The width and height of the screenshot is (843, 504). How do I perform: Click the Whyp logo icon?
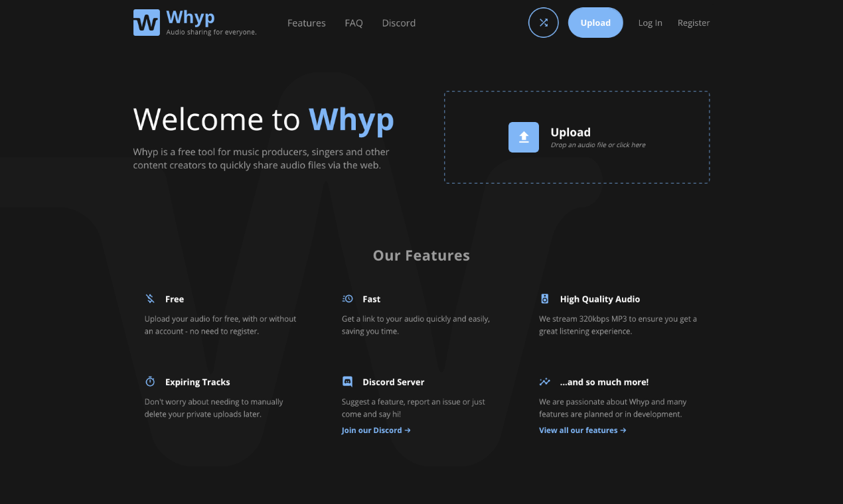click(x=146, y=22)
